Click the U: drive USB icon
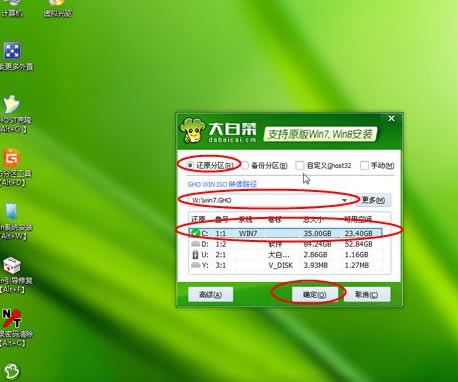This screenshot has width=458, height=382. click(x=195, y=255)
